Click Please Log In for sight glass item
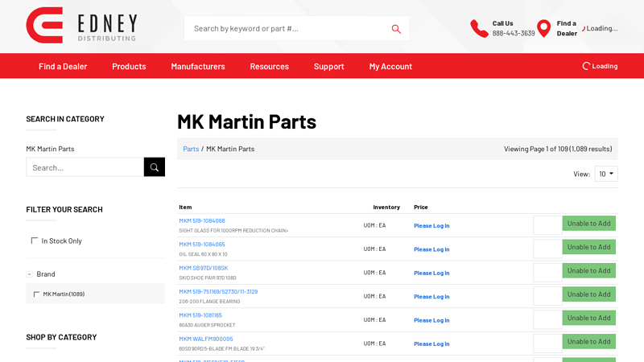 (x=431, y=226)
